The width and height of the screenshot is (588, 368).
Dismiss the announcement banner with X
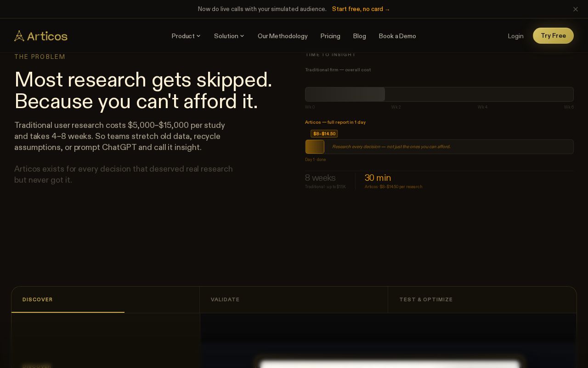575,9
